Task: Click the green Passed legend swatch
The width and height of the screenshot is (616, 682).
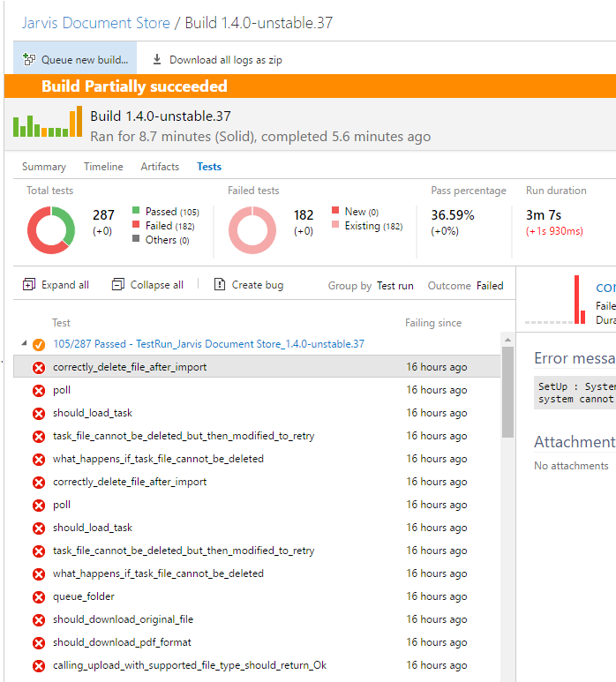Action: pos(136,211)
